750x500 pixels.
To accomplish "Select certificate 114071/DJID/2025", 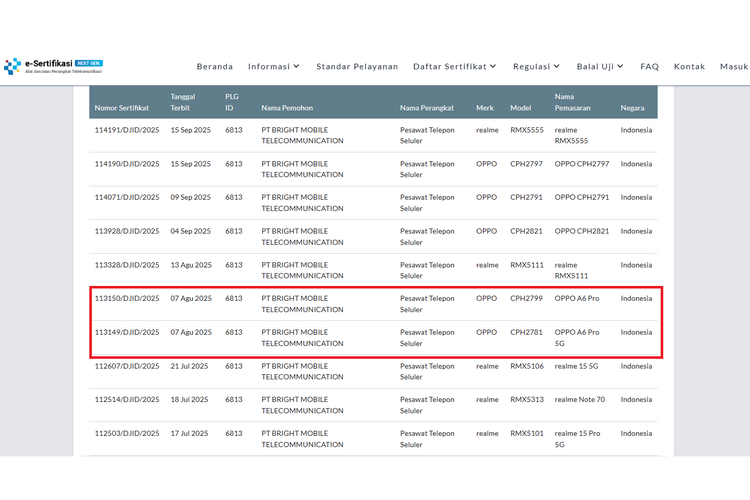I will click(x=127, y=197).
